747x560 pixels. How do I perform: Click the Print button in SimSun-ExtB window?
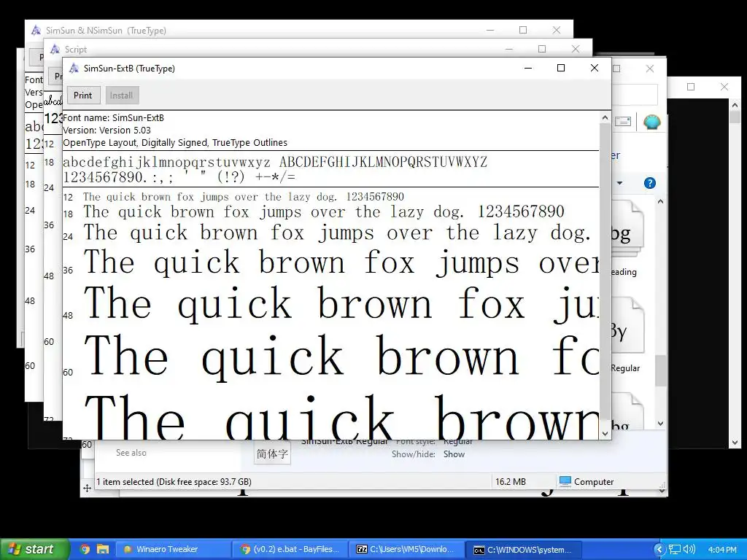pyautogui.click(x=83, y=96)
